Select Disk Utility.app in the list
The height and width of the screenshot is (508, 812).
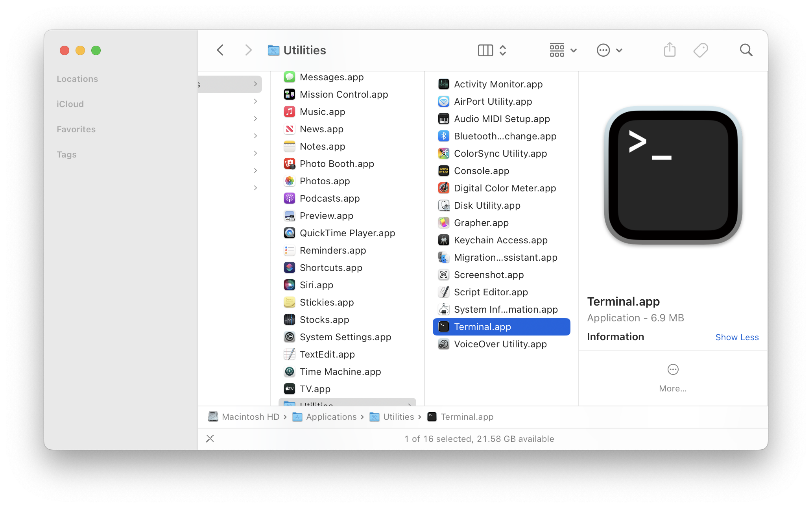tap(487, 206)
